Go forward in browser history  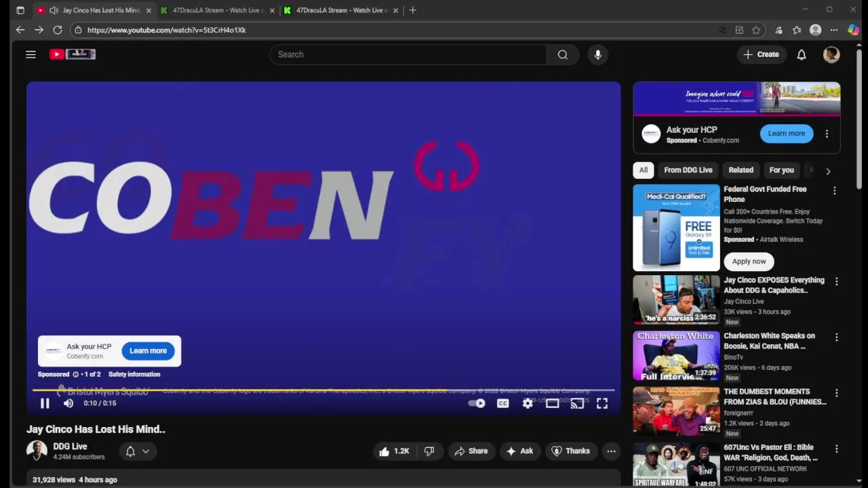point(39,30)
